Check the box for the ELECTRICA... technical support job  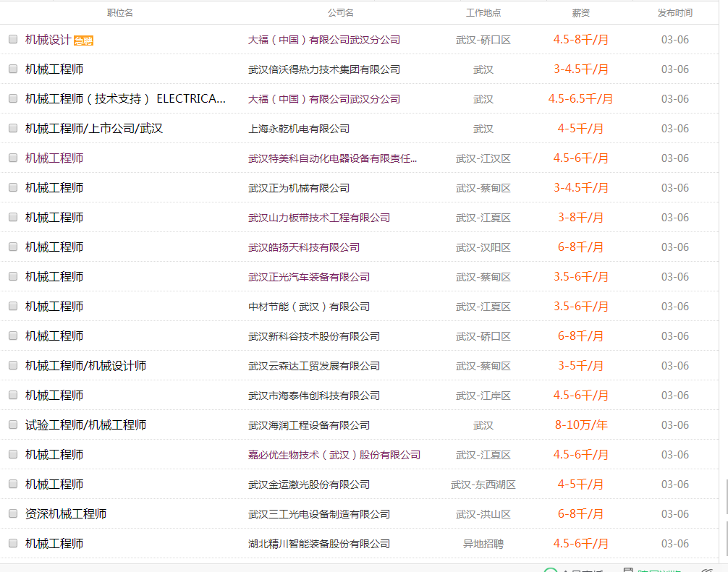(x=13, y=99)
